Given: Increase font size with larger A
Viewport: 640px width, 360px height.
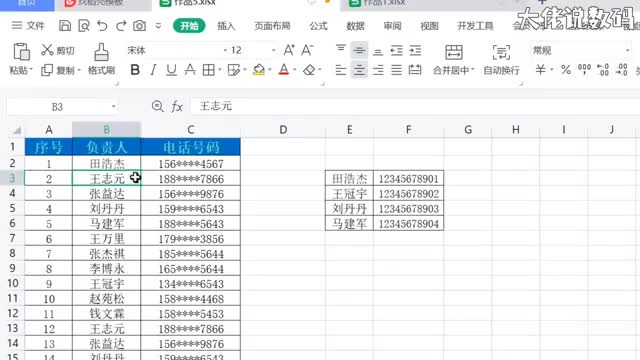Looking at the screenshot, I should [x=289, y=50].
